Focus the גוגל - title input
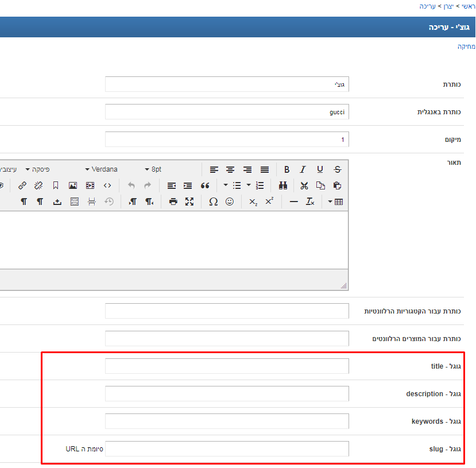 [227, 366]
